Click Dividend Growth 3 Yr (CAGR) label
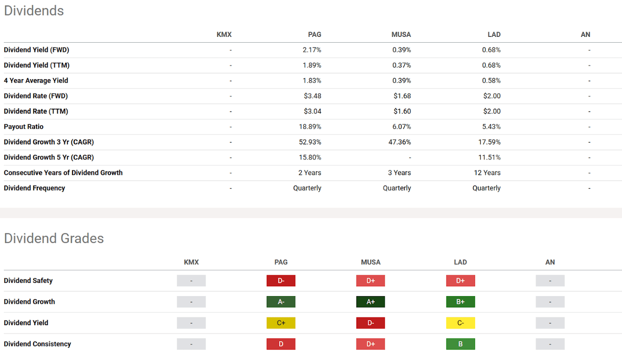622x364 pixels. click(x=49, y=142)
